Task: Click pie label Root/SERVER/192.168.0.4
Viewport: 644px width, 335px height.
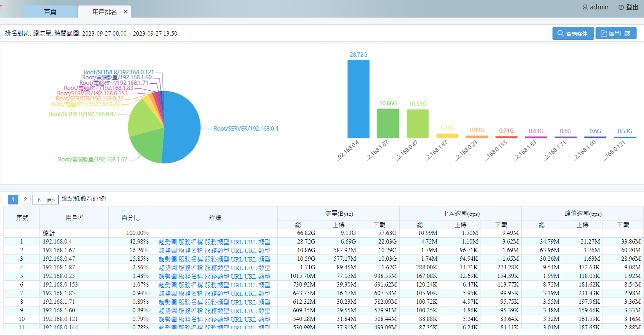Action: (246, 129)
